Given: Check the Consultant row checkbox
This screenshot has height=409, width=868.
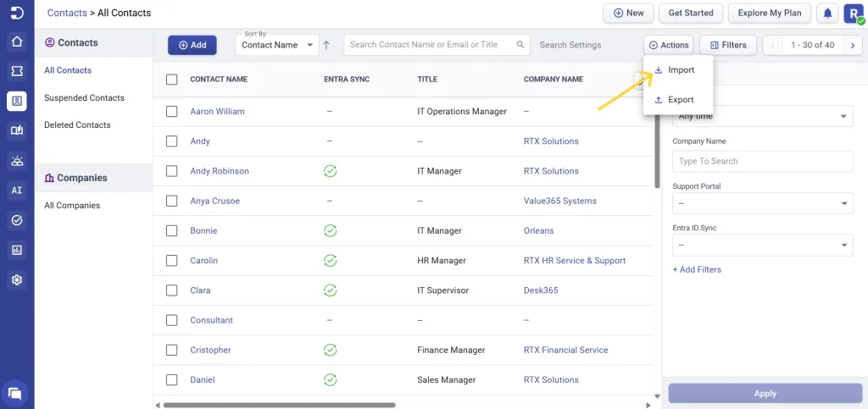Looking at the screenshot, I should [x=171, y=321].
